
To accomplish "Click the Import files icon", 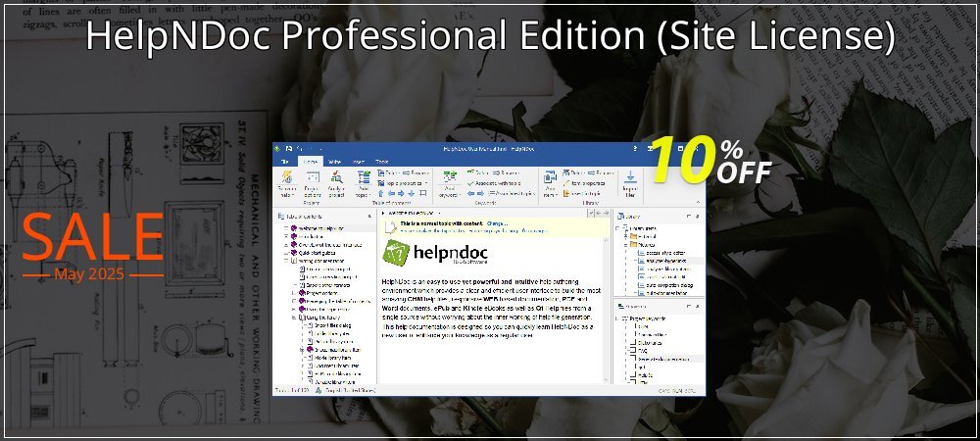I will pos(630,185).
